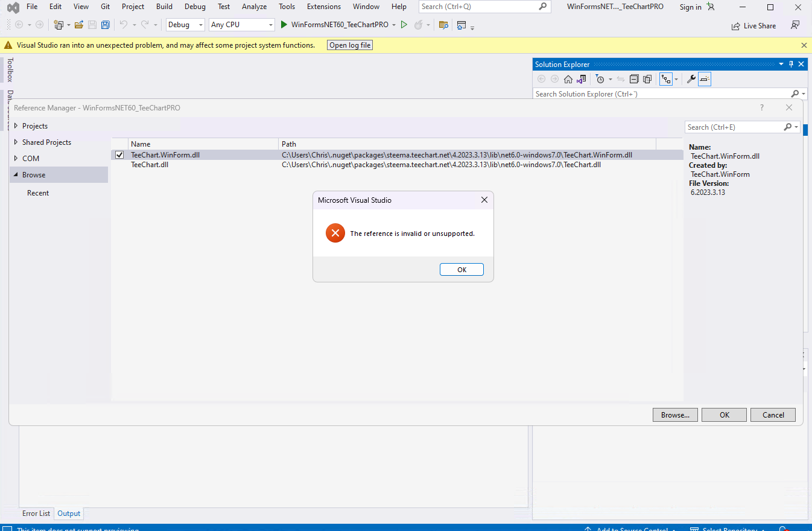Click the Send Feedback icon

point(795,25)
